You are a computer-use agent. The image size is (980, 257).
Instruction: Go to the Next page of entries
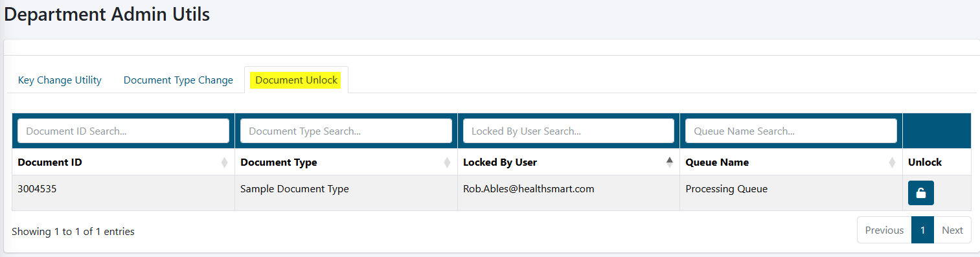click(952, 230)
